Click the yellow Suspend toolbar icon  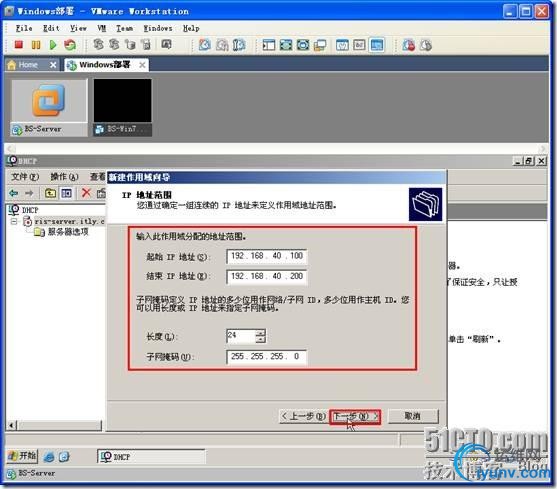click(x=36, y=45)
